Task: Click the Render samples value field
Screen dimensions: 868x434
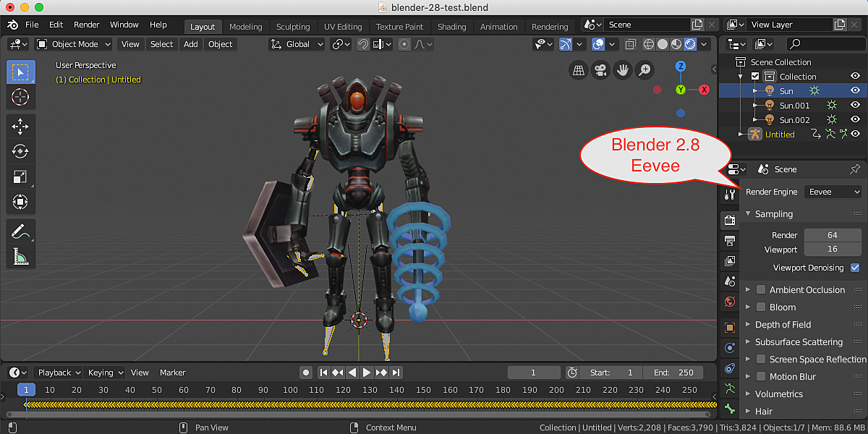Action: (832, 235)
